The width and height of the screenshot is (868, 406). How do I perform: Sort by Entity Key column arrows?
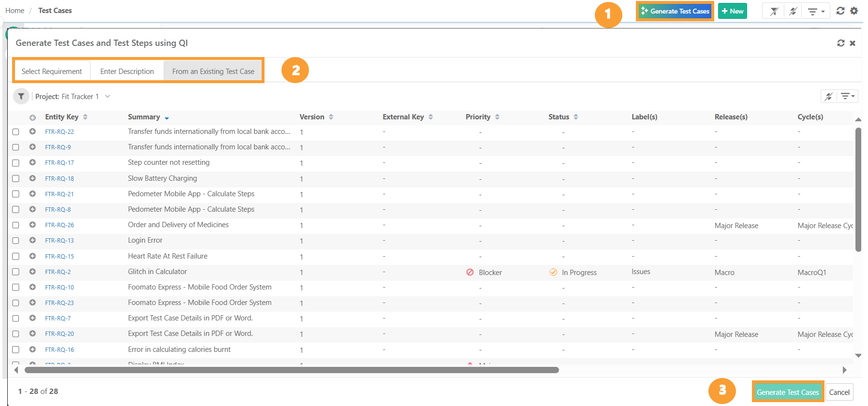[85, 117]
